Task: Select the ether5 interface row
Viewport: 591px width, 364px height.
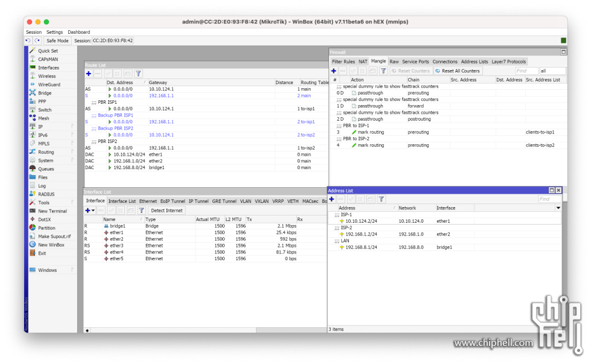Action: point(205,259)
